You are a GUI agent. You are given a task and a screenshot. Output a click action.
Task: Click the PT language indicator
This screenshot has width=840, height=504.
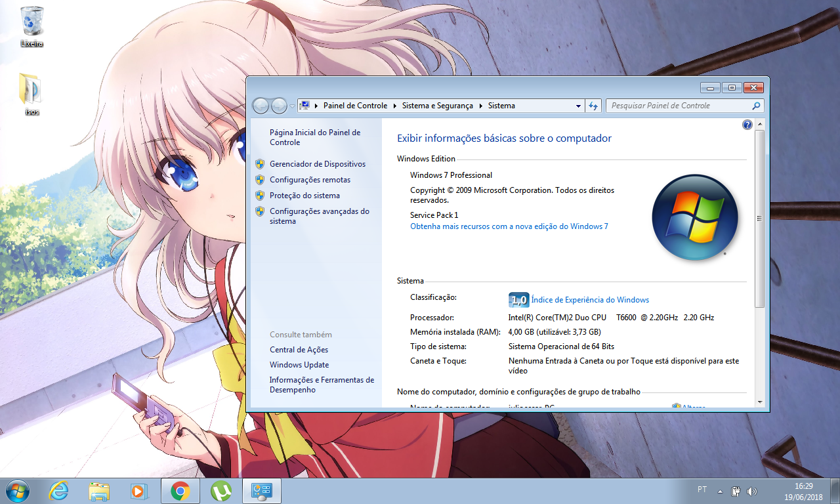(x=702, y=490)
